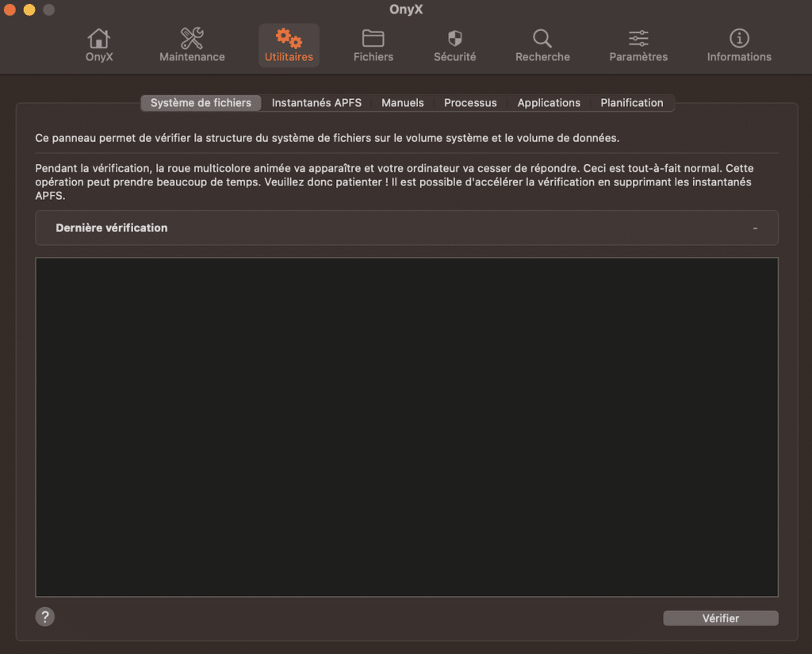812x654 pixels.
Task: Open the Sécurité shield section
Action: (x=454, y=45)
